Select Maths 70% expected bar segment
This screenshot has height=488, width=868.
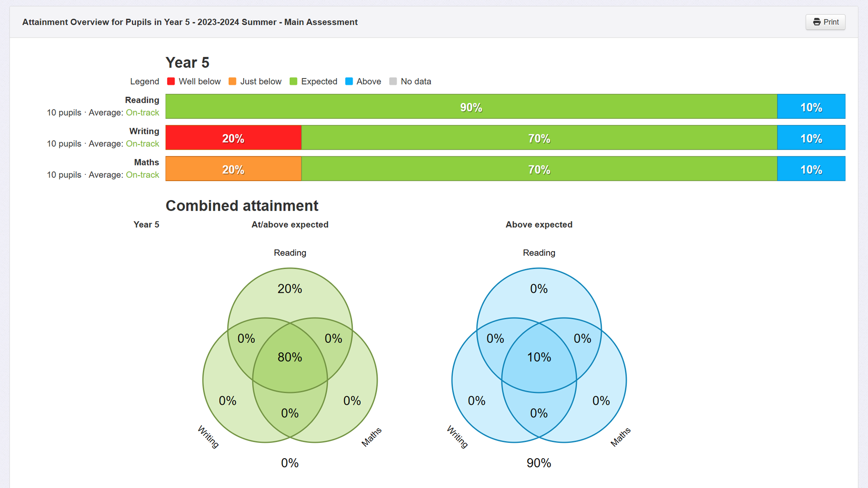coord(539,169)
